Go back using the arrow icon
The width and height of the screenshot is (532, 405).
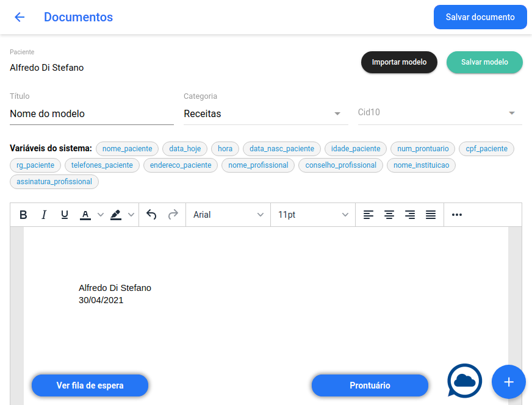pos(20,17)
